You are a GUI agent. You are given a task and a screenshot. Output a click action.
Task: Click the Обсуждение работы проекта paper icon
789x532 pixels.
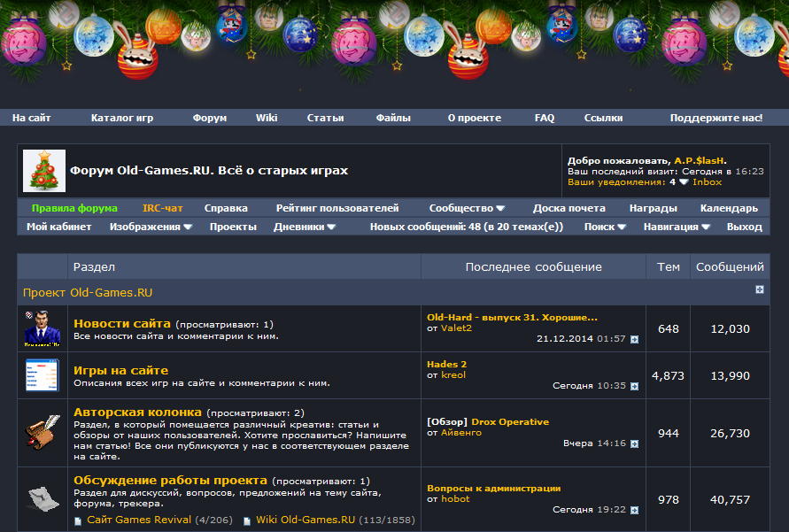[x=43, y=499]
